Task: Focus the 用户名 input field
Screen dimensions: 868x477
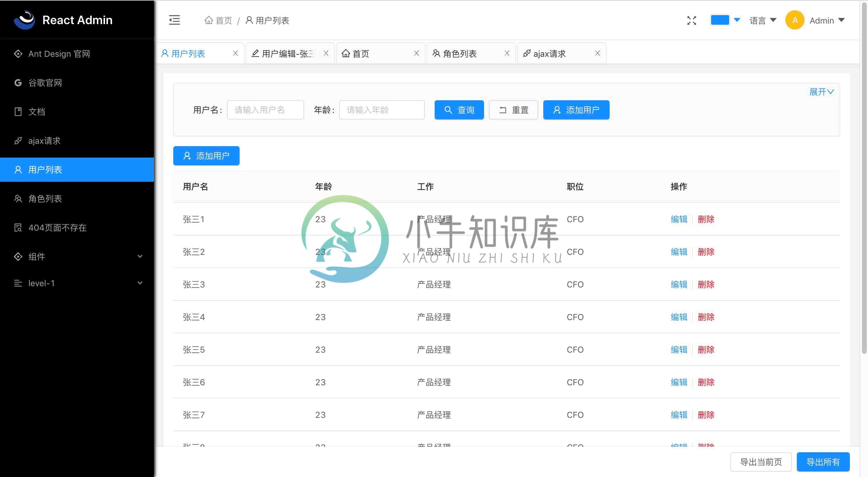Action: pyautogui.click(x=265, y=110)
